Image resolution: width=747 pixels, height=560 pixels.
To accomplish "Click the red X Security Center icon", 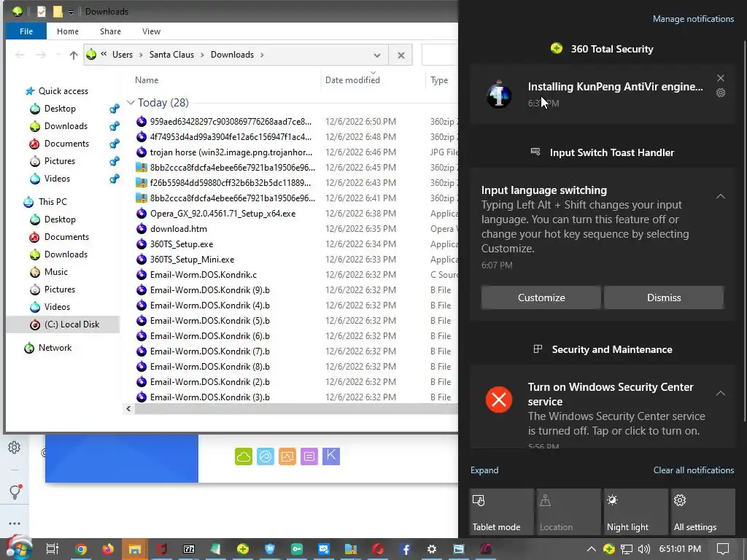I will tap(499, 399).
